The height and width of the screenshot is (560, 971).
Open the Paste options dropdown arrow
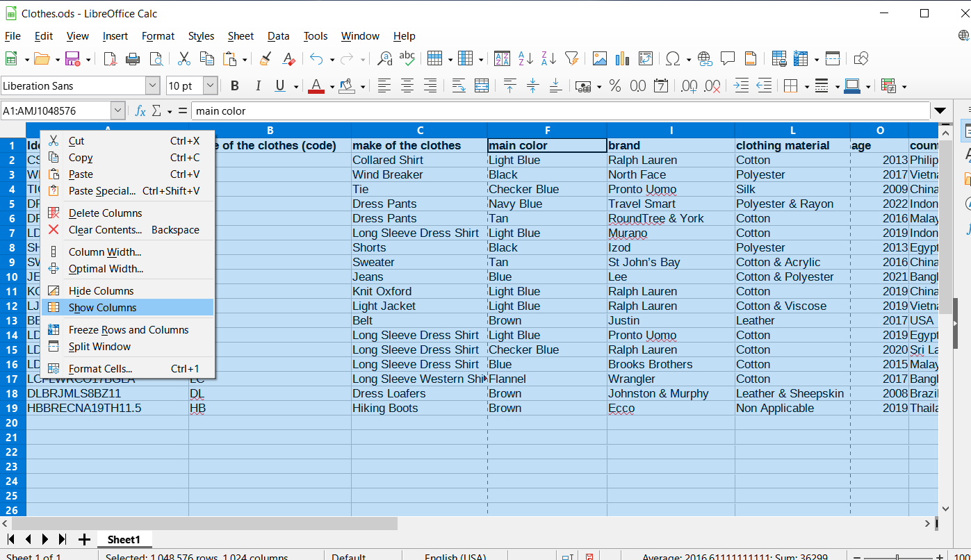click(245, 60)
